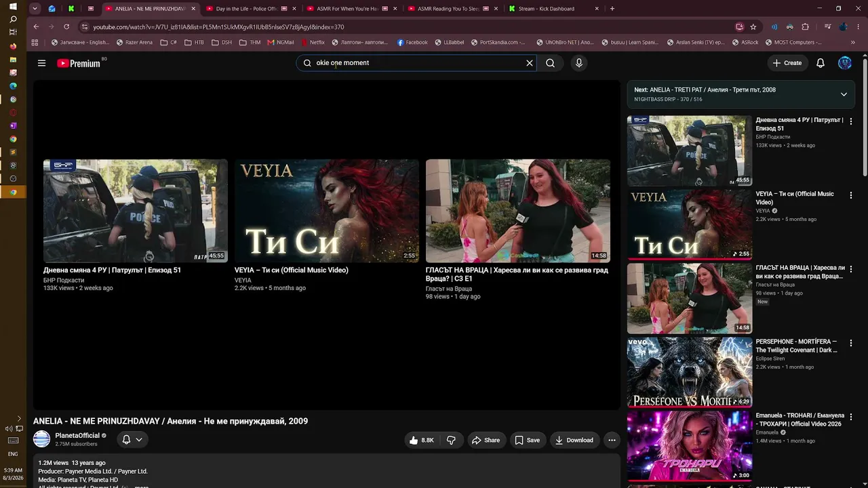
Task: Open the PlanetaOfficial channel name link
Action: click(77, 436)
